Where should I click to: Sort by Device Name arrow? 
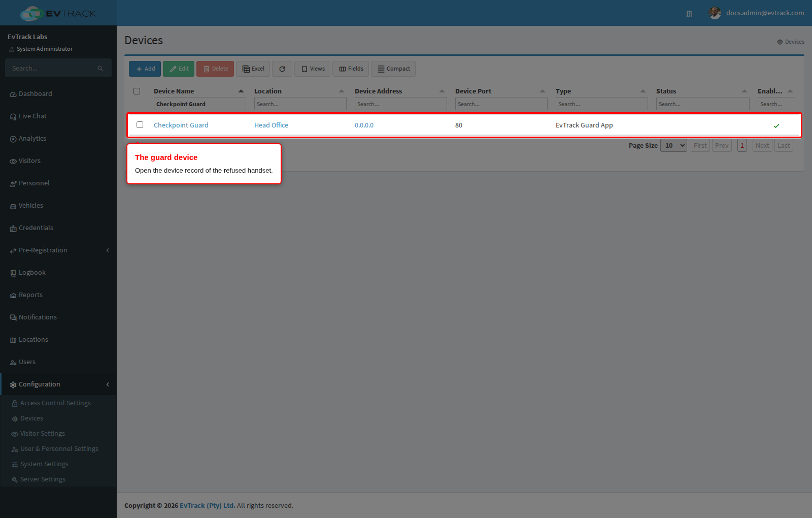click(x=241, y=91)
